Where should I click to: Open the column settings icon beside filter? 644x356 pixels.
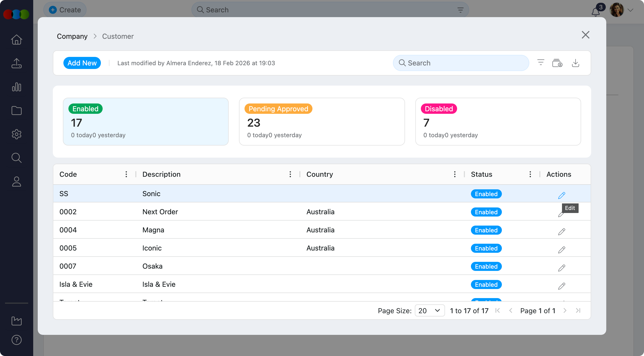click(557, 63)
